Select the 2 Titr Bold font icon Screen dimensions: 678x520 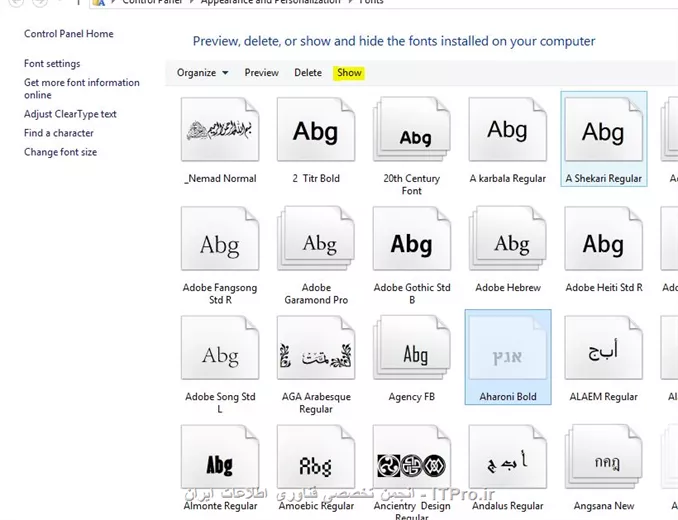click(x=316, y=129)
